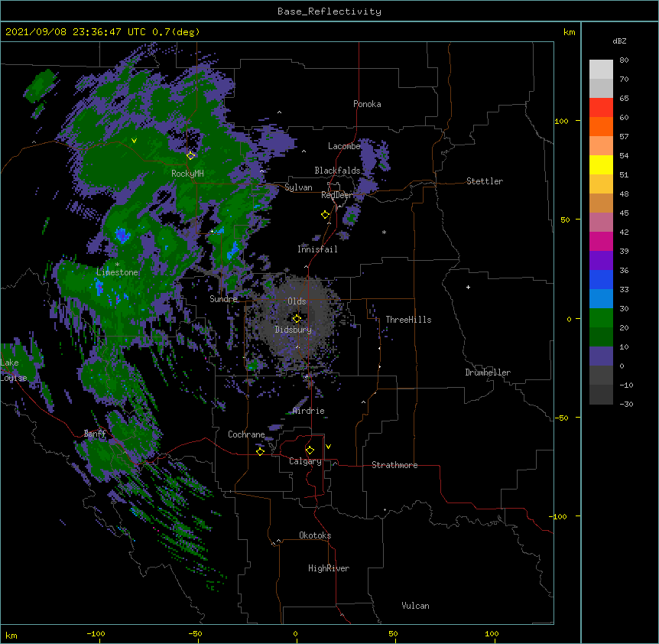Click the yellow diamond marker above RockyMH
The image size is (659, 644).
tap(190, 155)
